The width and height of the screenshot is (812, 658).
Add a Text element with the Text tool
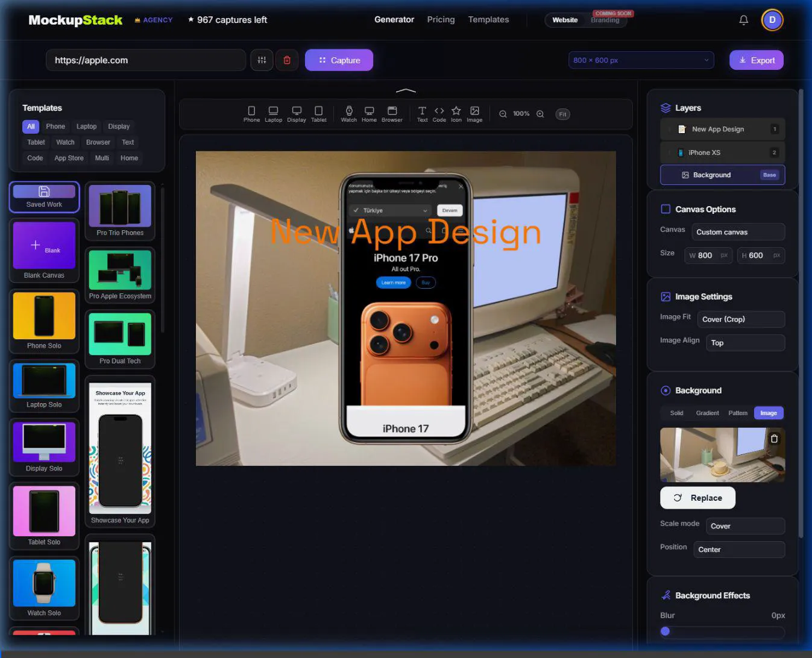coord(422,114)
